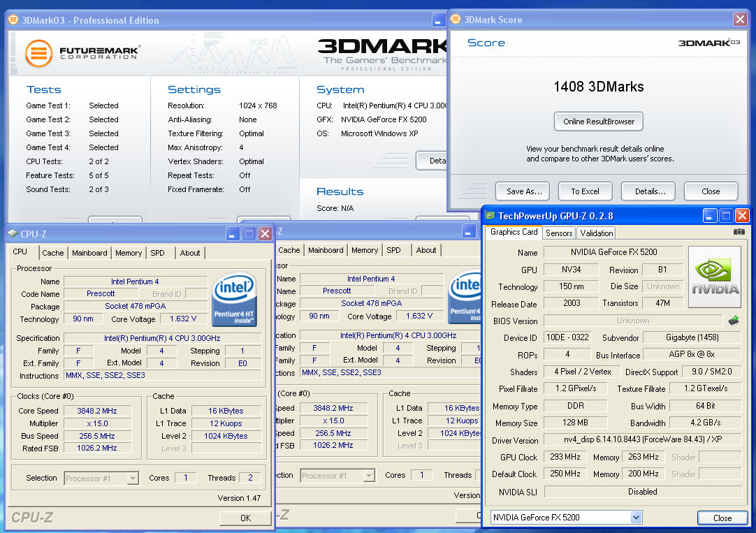This screenshot has height=533, width=756.
Task: Click the Driver Version field in GPU-Z
Action: click(x=643, y=439)
